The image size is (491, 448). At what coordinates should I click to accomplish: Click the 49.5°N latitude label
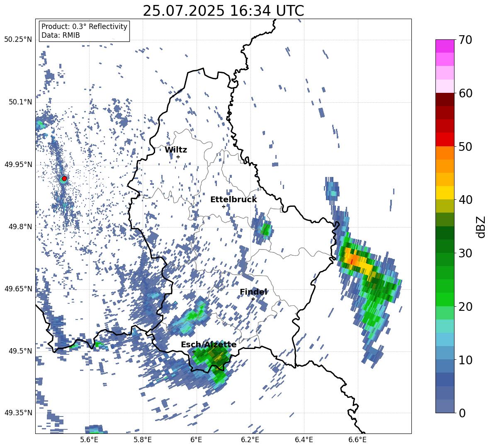[20, 351]
